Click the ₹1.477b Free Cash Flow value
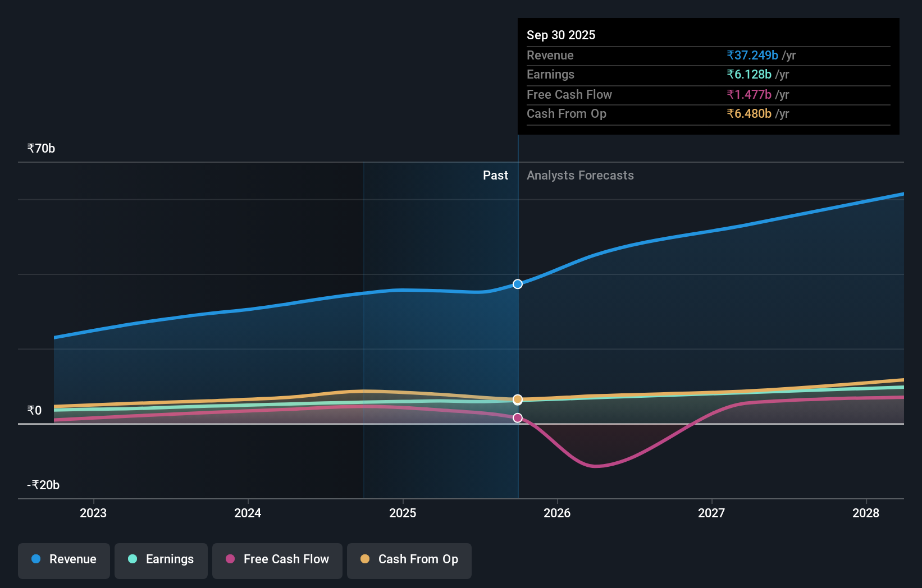 [x=748, y=94]
